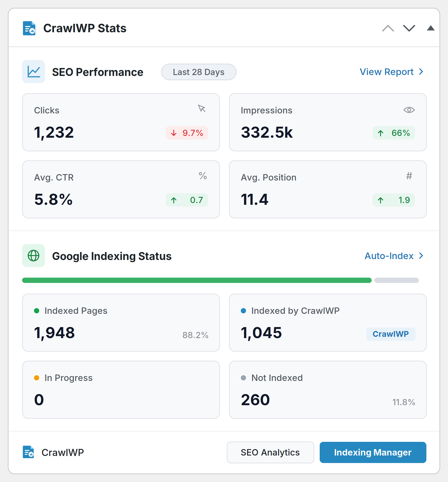Open the Last 28 Days period pill
The image size is (448, 482).
(x=199, y=72)
